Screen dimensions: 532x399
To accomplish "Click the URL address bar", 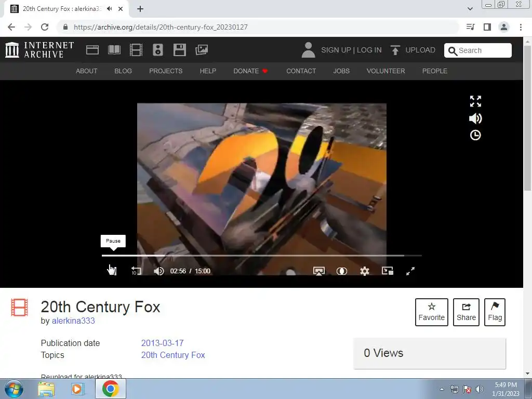I will tap(258, 27).
